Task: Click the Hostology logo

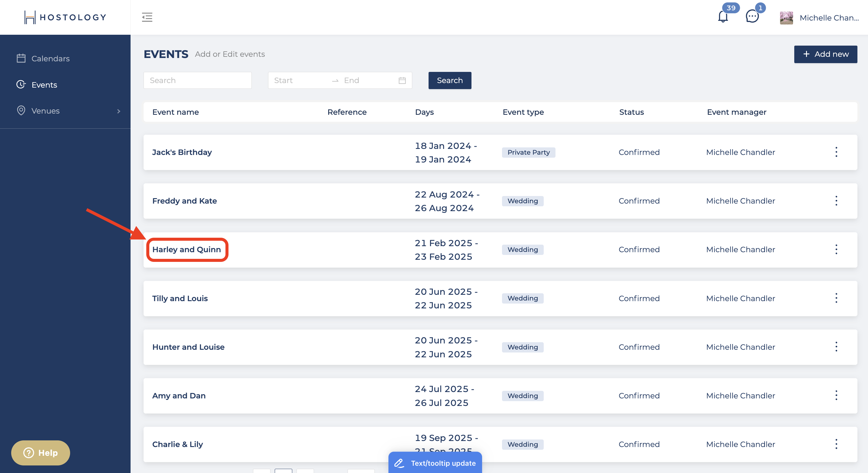Action: (x=65, y=17)
